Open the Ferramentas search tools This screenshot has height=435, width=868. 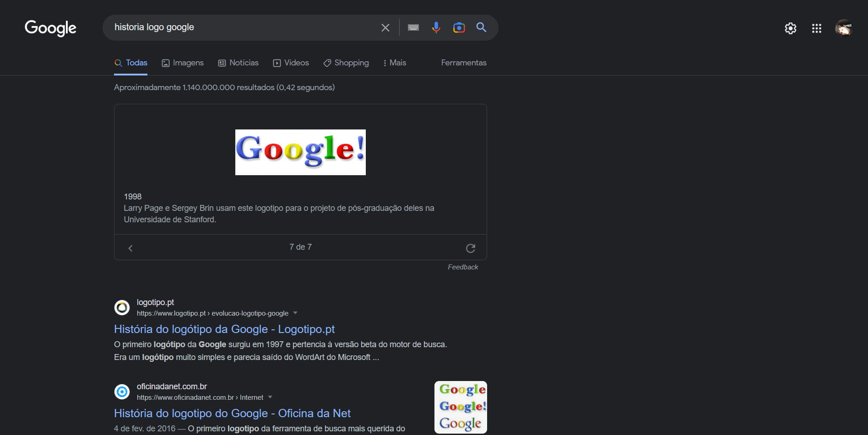(x=464, y=63)
